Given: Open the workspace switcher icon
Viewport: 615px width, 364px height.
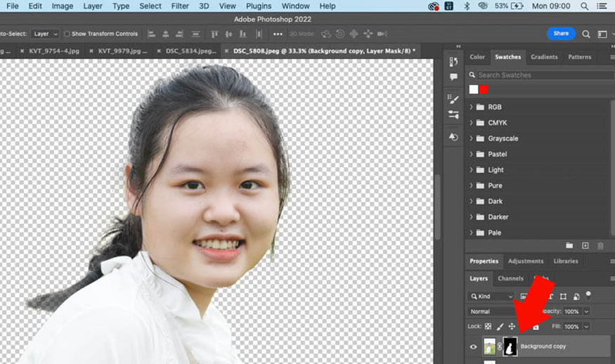Looking at the screenshot, I should click(602, 34).
